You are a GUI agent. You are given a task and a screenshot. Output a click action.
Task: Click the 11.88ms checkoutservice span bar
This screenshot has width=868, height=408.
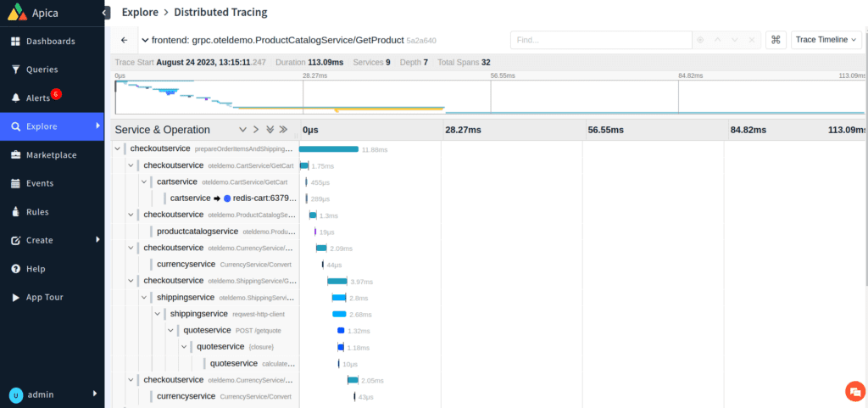click(x=329, y=148)
